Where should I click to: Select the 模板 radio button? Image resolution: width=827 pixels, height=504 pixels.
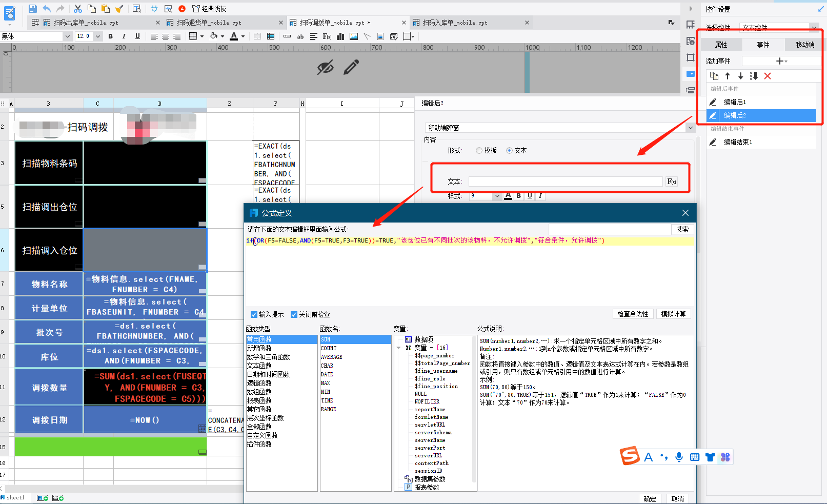479,150
